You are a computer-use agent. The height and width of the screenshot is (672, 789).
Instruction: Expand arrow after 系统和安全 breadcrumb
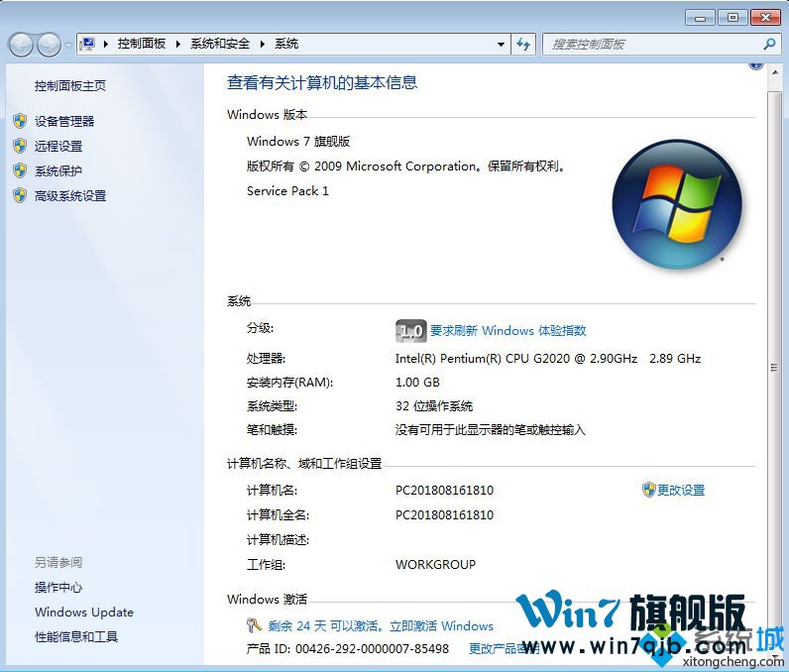click(x=262, y=44)
